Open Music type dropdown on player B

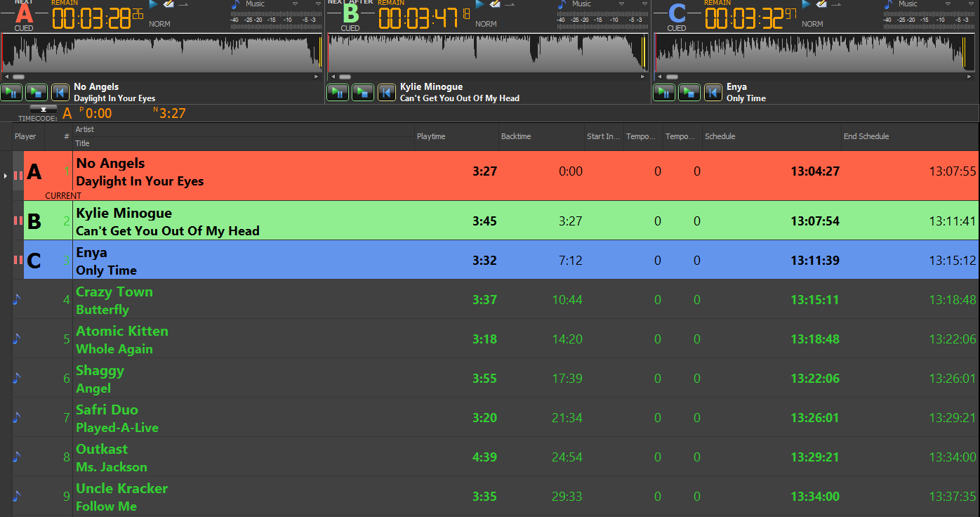(x=622, y=4)
